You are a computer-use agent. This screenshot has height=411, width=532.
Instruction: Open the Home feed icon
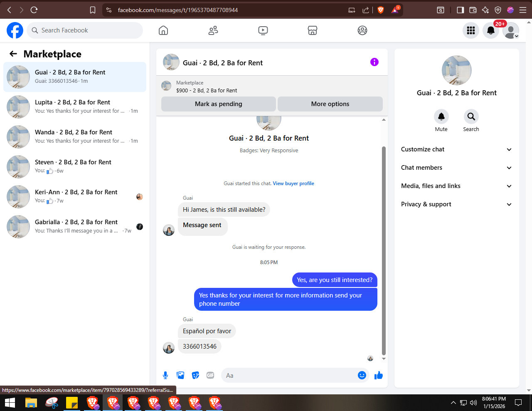(x=163, y=30)
